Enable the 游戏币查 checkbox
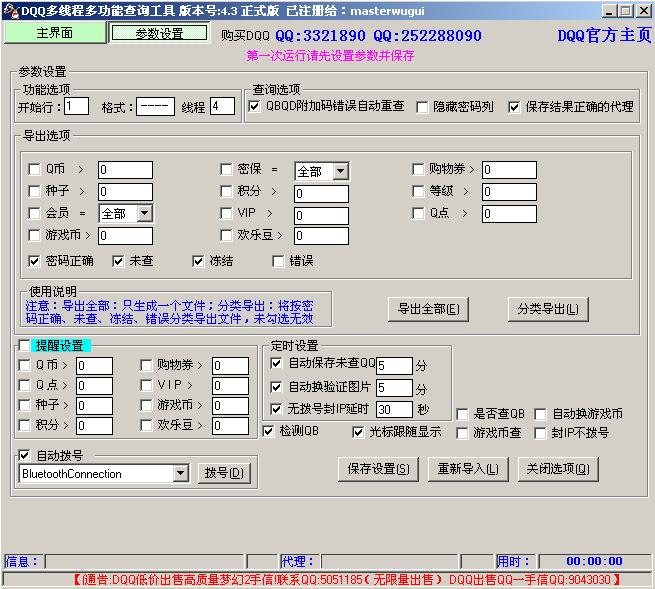 [x=462, y=433]
